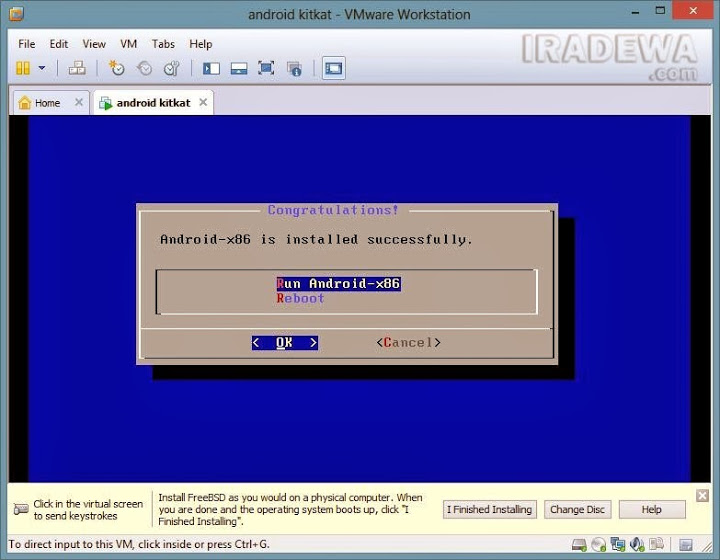
Task: Click the Help button in the install bar
Action: coord(652,510)
